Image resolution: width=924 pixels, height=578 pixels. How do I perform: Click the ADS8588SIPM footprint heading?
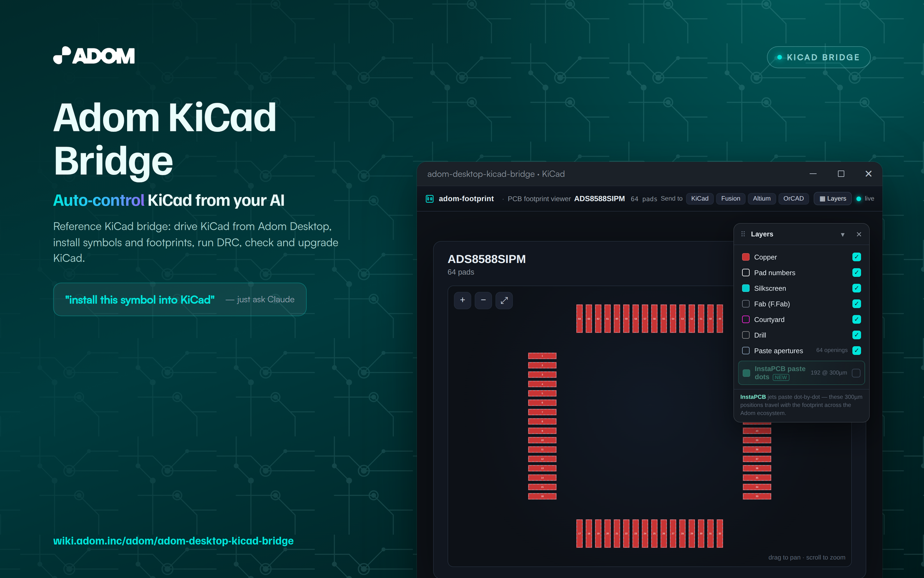(486, 259)
